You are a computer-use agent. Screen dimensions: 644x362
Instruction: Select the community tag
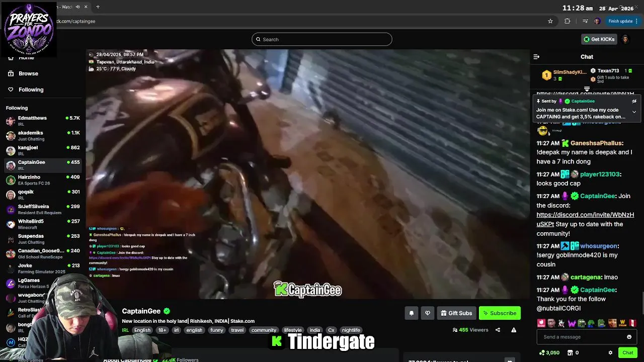pos(264,330)
